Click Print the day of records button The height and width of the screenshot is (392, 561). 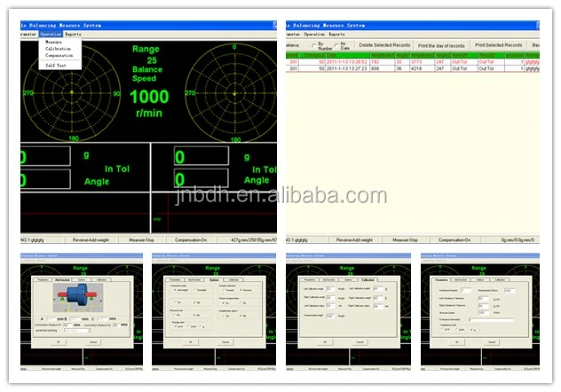point(441,46)
